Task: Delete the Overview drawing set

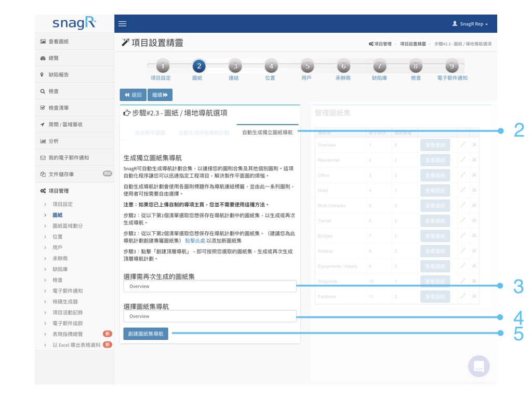Action: point(474,144)
